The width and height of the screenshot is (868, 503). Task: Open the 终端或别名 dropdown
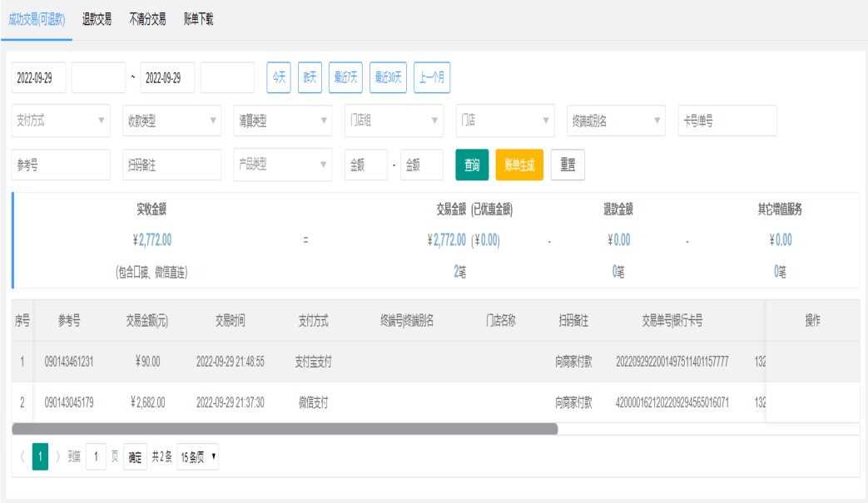(616, 121)
